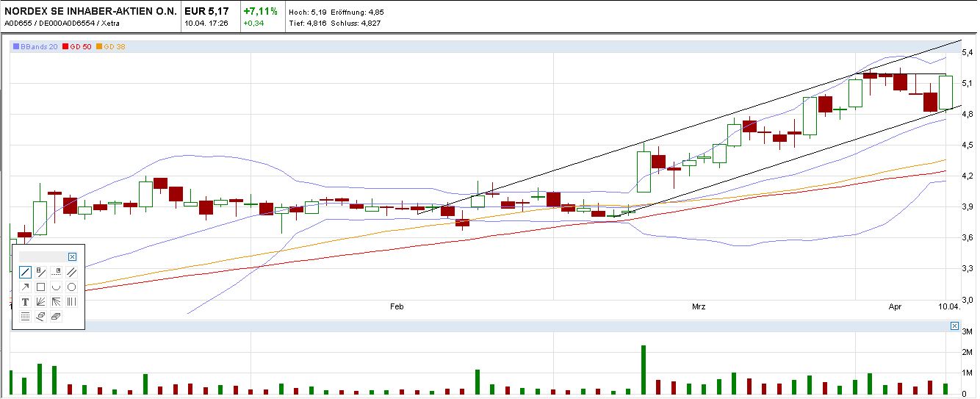Click the +0,34 absolute change value
980x399 pixels.
click(x=254, y=24)
